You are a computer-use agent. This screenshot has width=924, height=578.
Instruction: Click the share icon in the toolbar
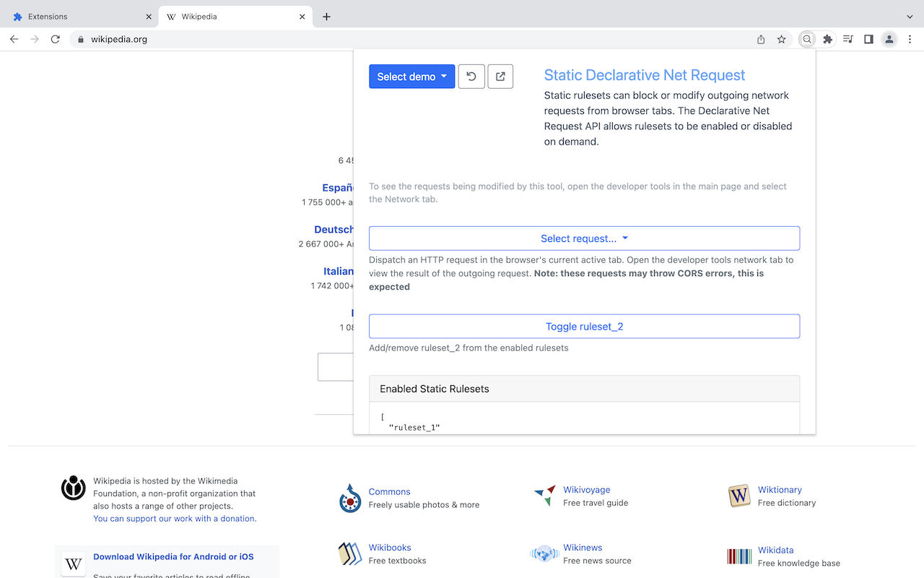pos(760,39)
